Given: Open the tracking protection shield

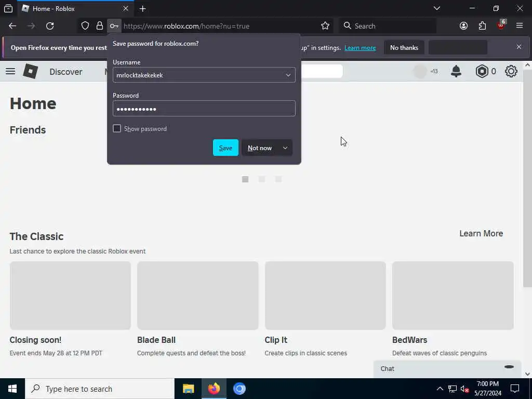Looking at the screenshot, I should (85, 26).
